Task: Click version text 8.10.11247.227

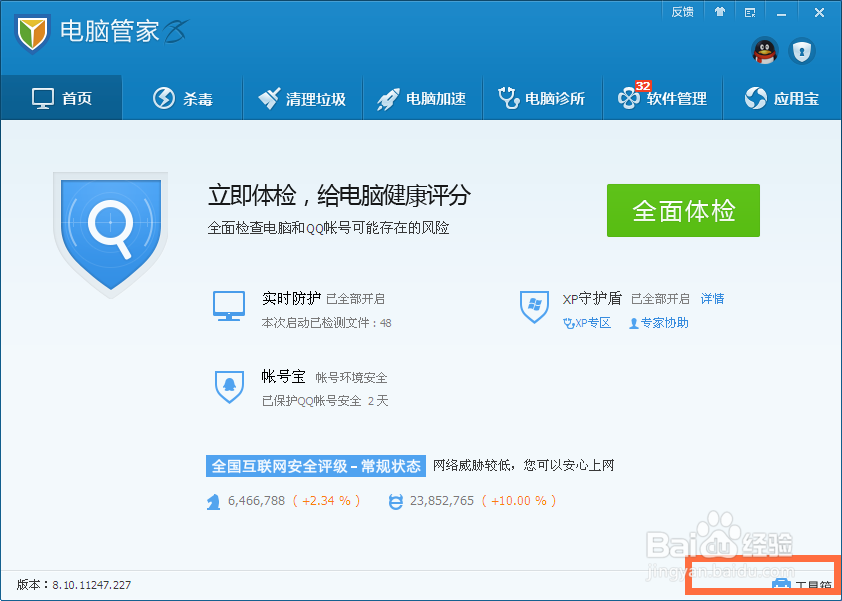Action: [x=92, y=584]
